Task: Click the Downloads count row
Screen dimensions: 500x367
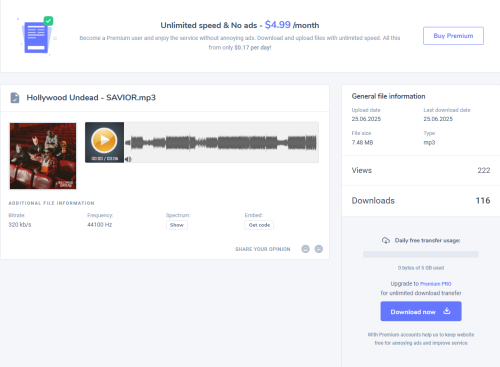Action: [x=421, y=201]
